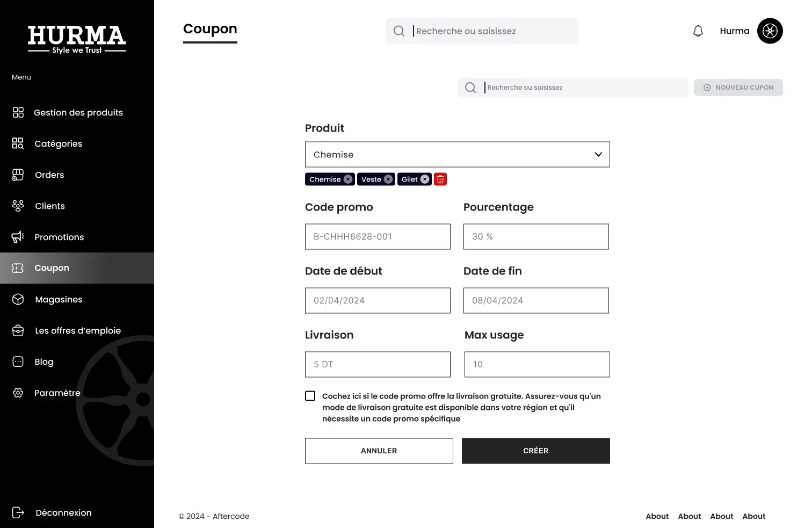Open Gestion des produits menu
The width and height of the screenshot is (812, 528).
coord(78,113)
